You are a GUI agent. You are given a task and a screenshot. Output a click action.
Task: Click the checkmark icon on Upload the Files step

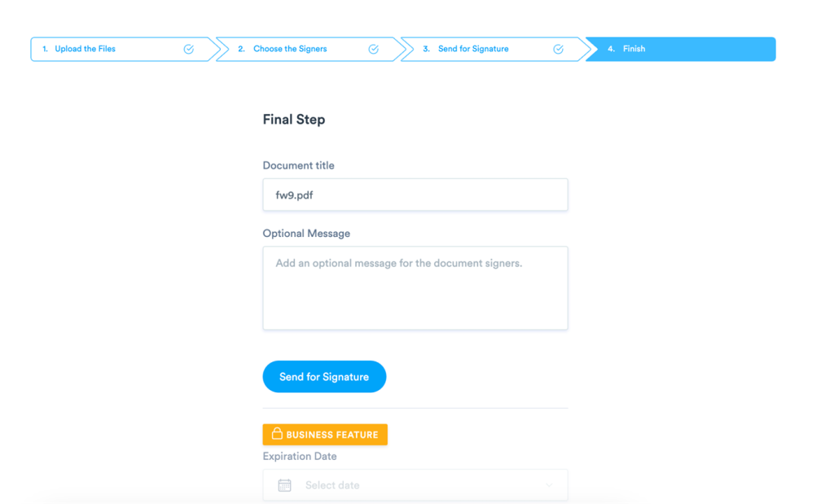pyautogui.click(x=188, y=49)
